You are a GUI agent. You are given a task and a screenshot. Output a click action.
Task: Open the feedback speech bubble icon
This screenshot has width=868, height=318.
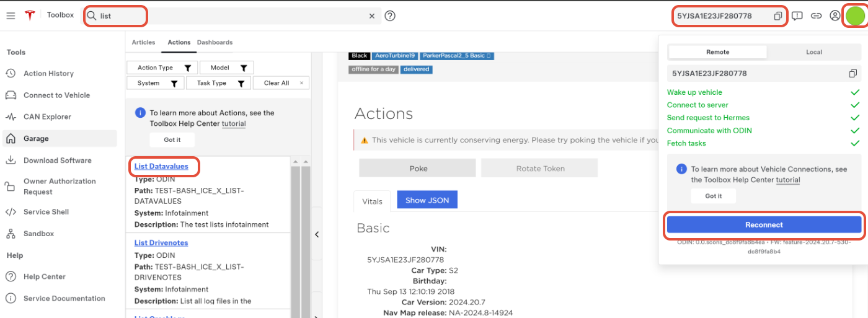tap(798, 16)
